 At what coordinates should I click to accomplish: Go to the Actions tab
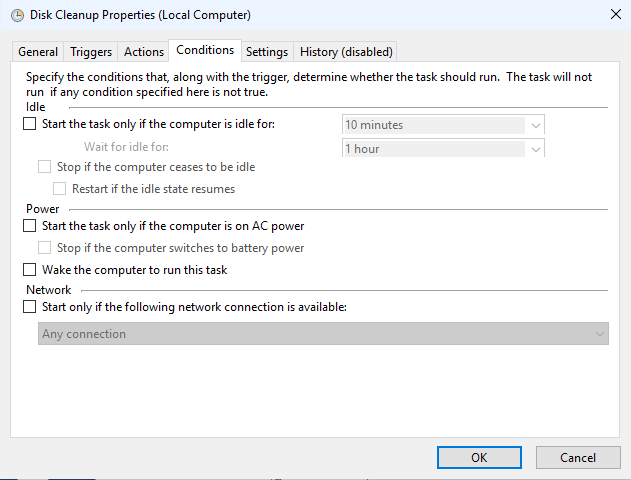(144, 52)
